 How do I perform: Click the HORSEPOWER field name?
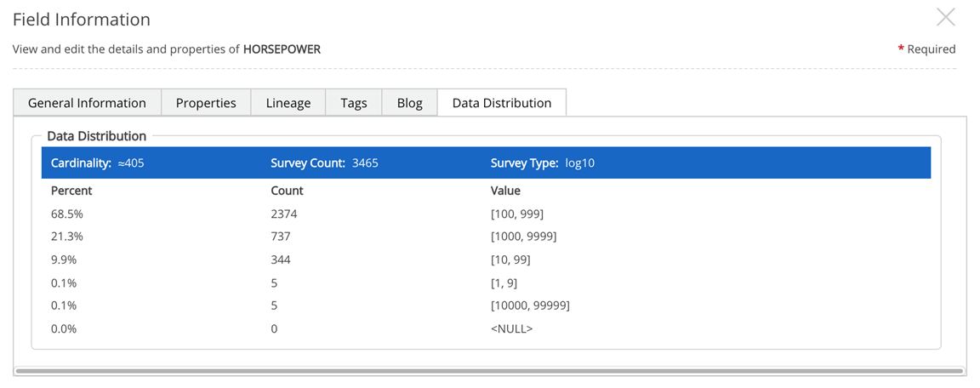tap(282, 49)
